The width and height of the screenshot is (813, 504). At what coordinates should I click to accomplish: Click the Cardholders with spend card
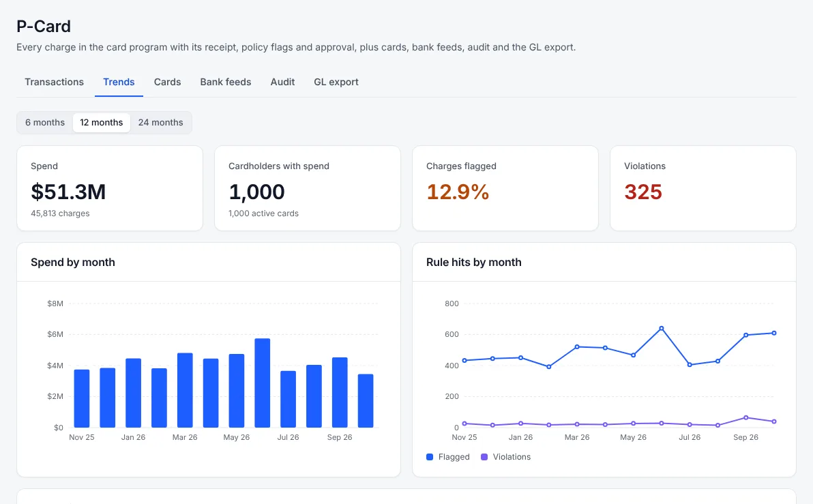[308, 188]
